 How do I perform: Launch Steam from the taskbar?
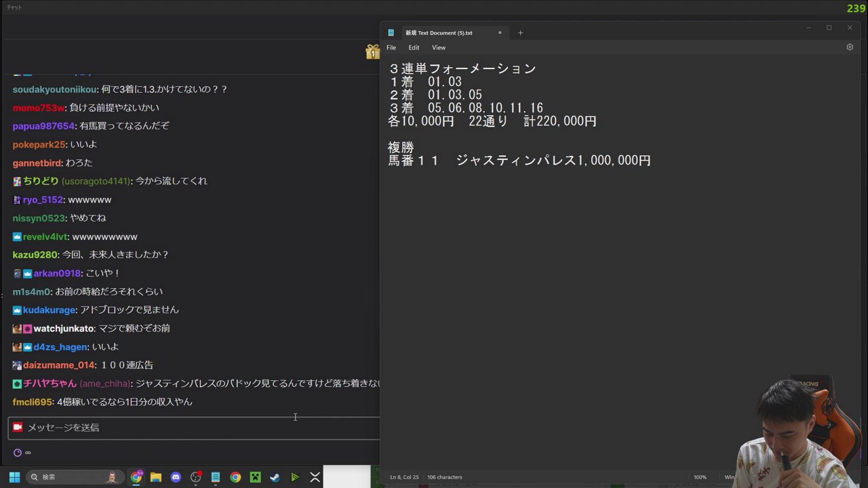[x=275, y=477]
